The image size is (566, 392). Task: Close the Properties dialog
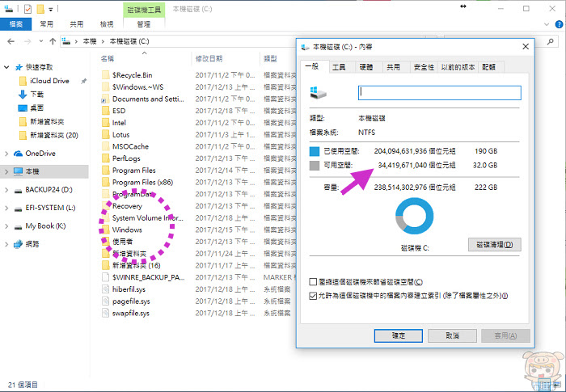526,47
